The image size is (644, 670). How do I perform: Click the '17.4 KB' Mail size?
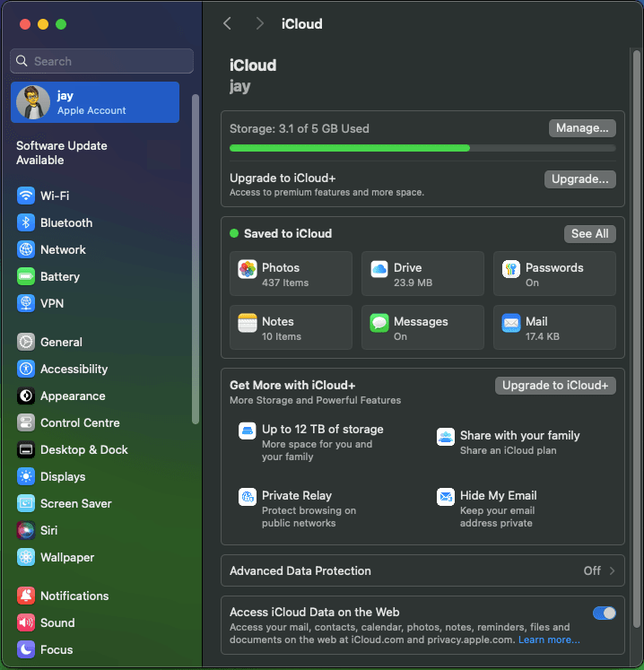click(543, 336)
